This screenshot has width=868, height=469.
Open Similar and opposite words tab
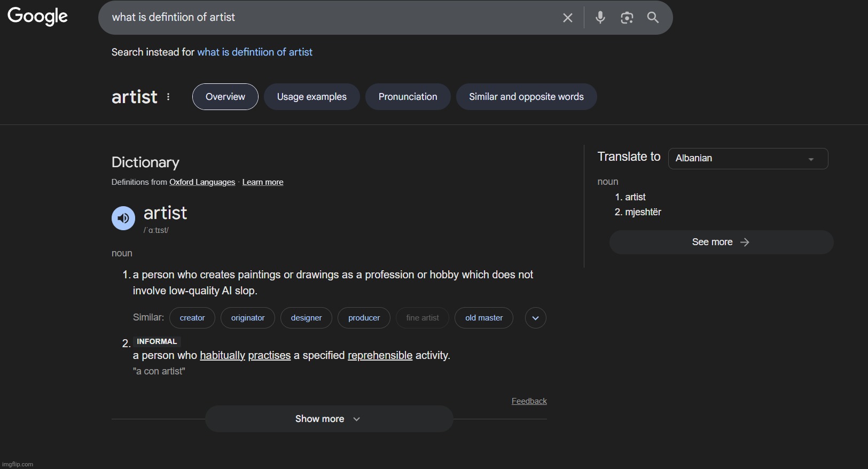click(x=526, y=97)
